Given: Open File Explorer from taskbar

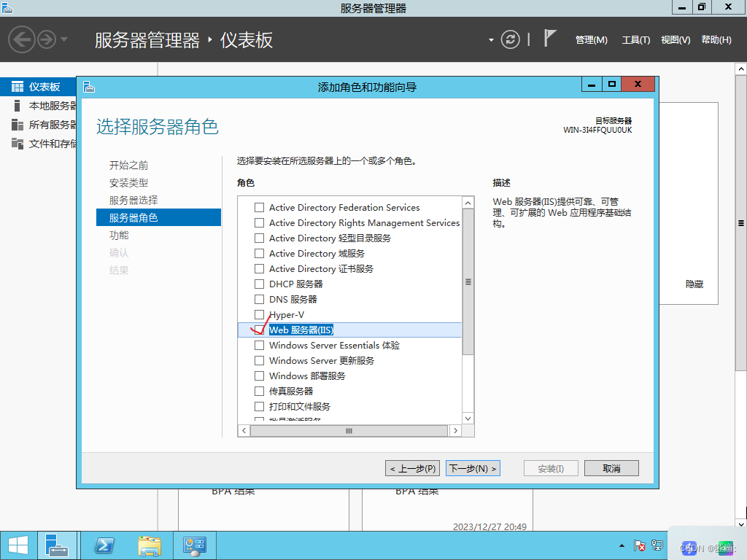Looking at the screenshot, I should click(150, 545).
